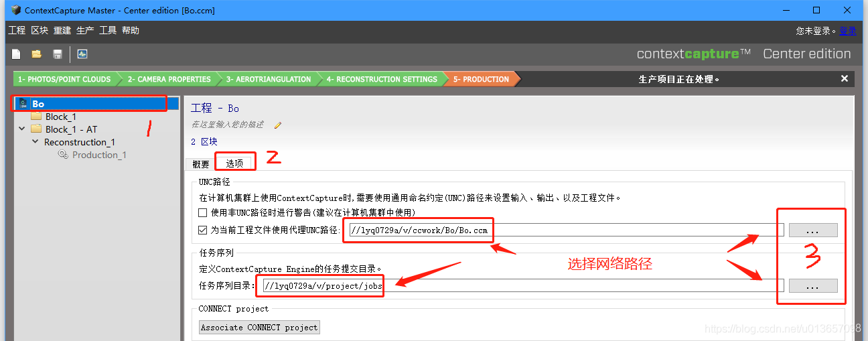
Task: Go to step 3 Aerotriangulation
Action: point(269,79)
